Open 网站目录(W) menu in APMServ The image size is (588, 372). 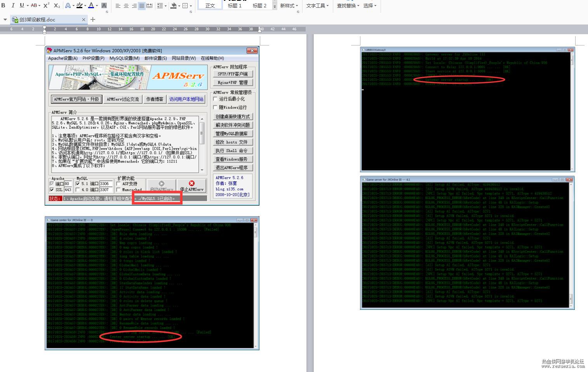click(184, 58)
